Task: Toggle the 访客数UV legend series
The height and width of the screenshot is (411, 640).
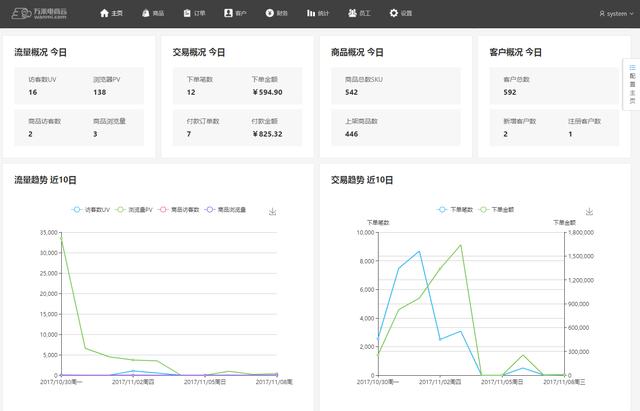Action: pyautogui.click(x=92, y=210)
